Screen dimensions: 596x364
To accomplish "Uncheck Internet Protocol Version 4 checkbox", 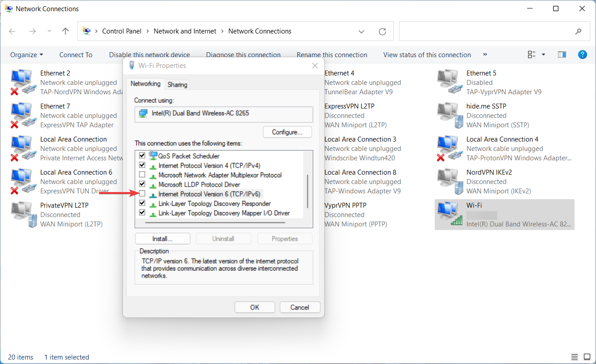I will tap(142, 166).
